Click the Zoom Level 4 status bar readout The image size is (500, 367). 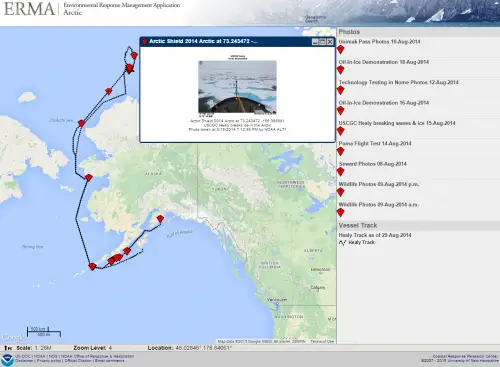[x=93, y=348]
